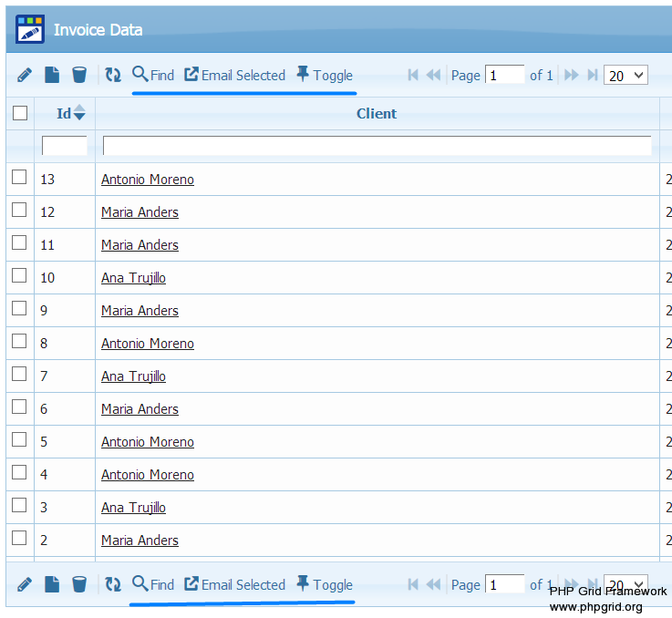Sort the grid by Id column
This screenshot has width=672, height=618.
tap(65, 113)
